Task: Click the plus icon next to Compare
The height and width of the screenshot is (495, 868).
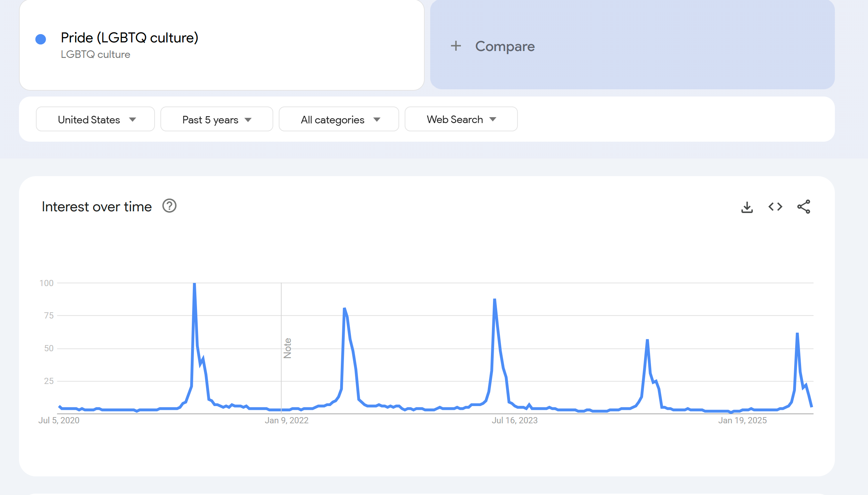Action: pyautogui.click(x=456, y=46)
